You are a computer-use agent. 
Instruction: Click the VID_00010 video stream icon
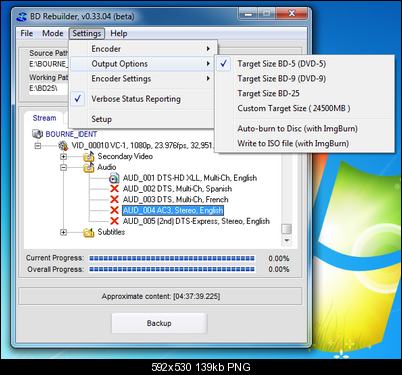(x=63, y=145)
